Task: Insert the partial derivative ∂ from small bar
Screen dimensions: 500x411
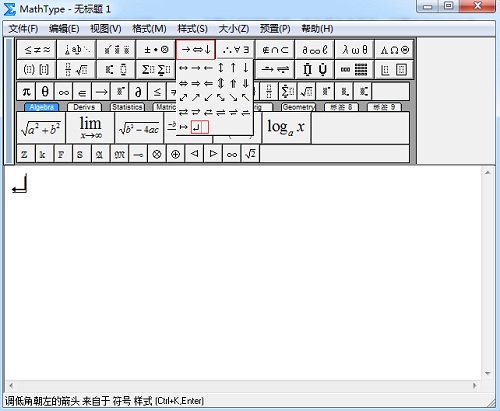Action: 138,91
